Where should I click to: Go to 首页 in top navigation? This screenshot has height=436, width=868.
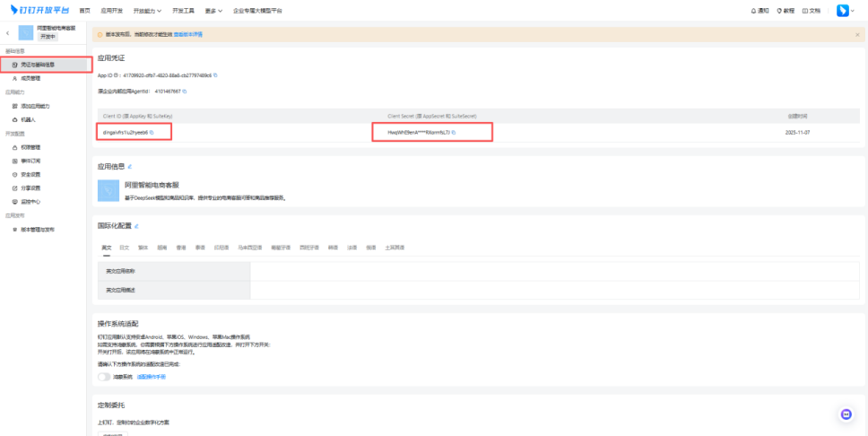pyautogui.click(x=84, y=11)
